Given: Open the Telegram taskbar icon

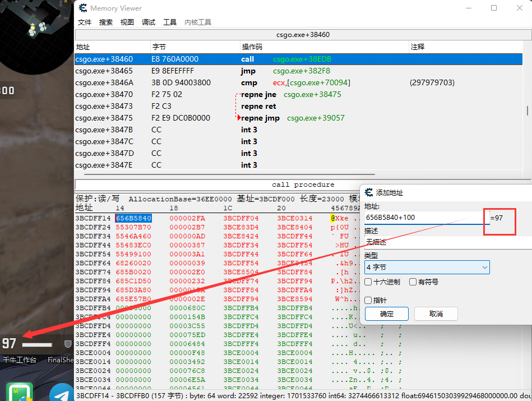Looking at the screenshot, I should point(62,392).
